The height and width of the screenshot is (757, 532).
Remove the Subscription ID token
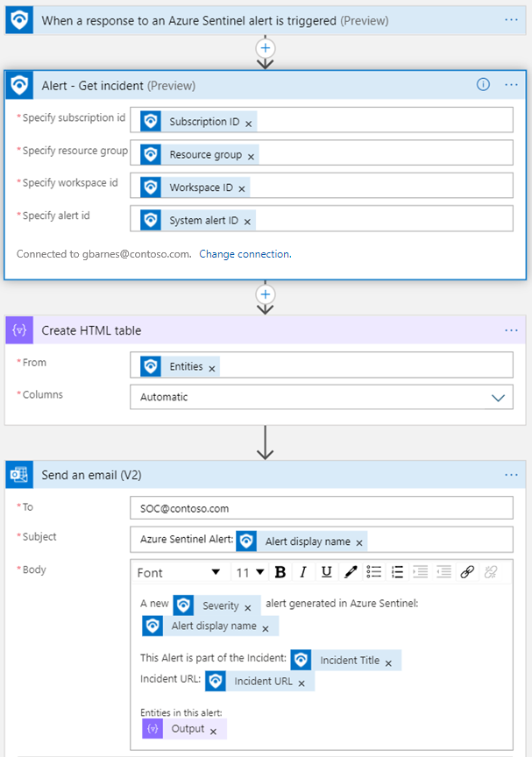(x=249, y=124)
